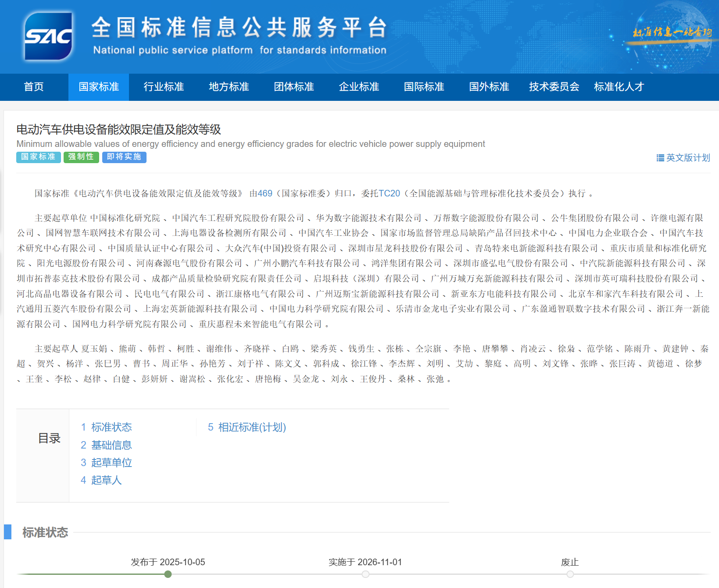Open the 首页 navigation tab

(34, 87)
